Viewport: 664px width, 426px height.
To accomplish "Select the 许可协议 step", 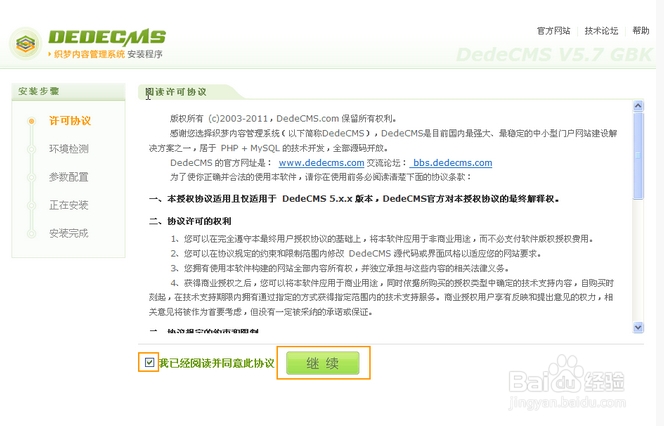I will [x=70, y=121].
